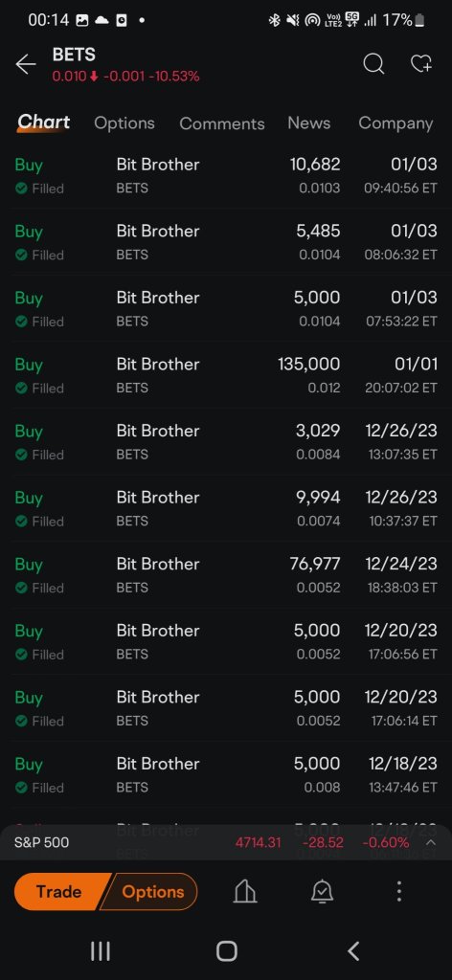Switch to the Comments tab

(x=222, y=123)
